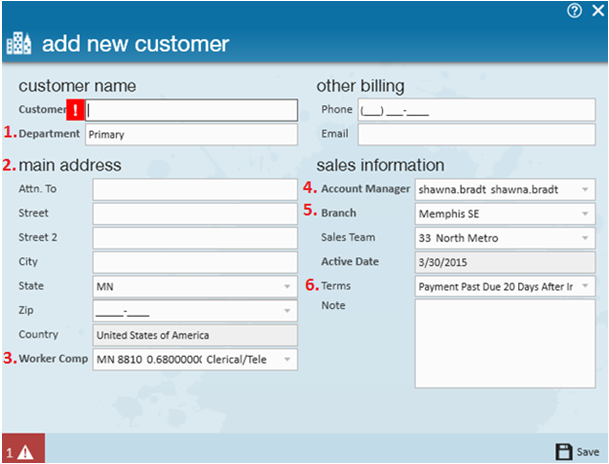Click the 'Terms' label text
The width and height of the screenshot is (609, 464).
[x=336, y=286]
